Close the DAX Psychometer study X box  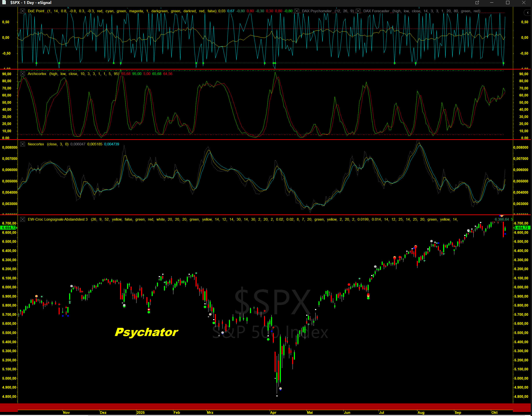(x=297, y=11)
